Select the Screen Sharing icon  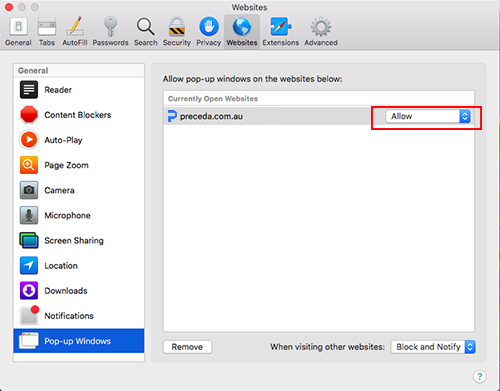click(x=29, y=240)
